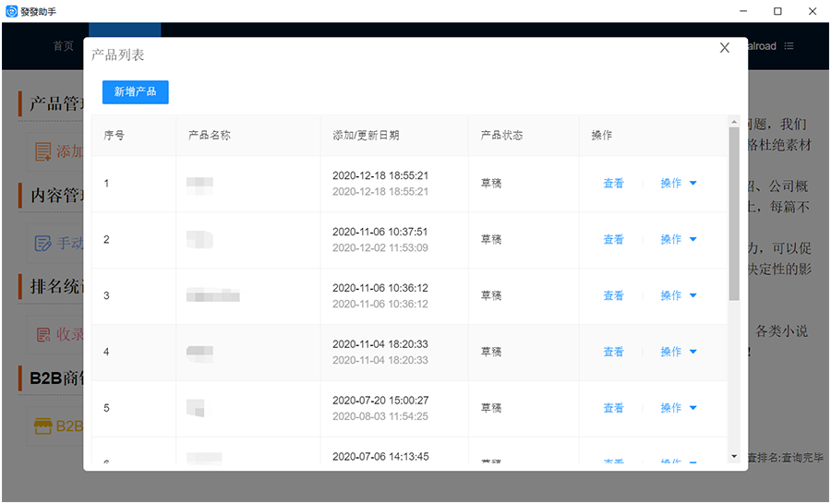
Task: Open the 首页 tab in background window
Action: (x=64, y=46)
